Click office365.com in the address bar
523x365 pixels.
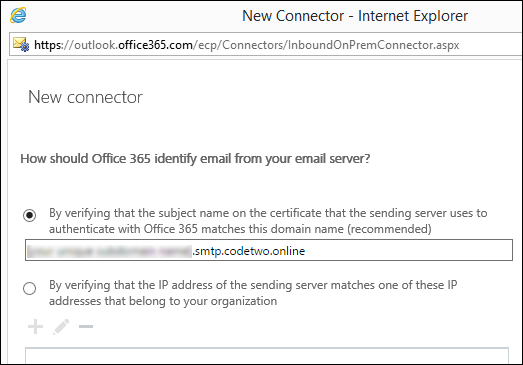pyautogui.click(x=155, y=45)
